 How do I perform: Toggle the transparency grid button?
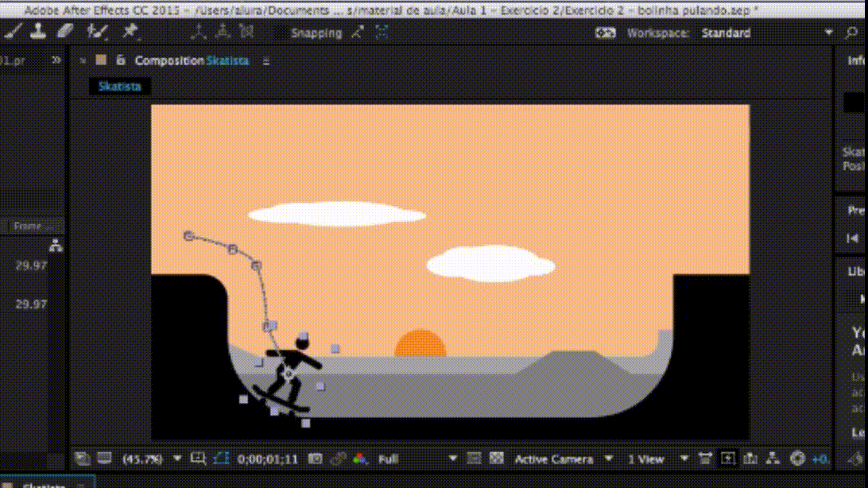tap(497, 459)
